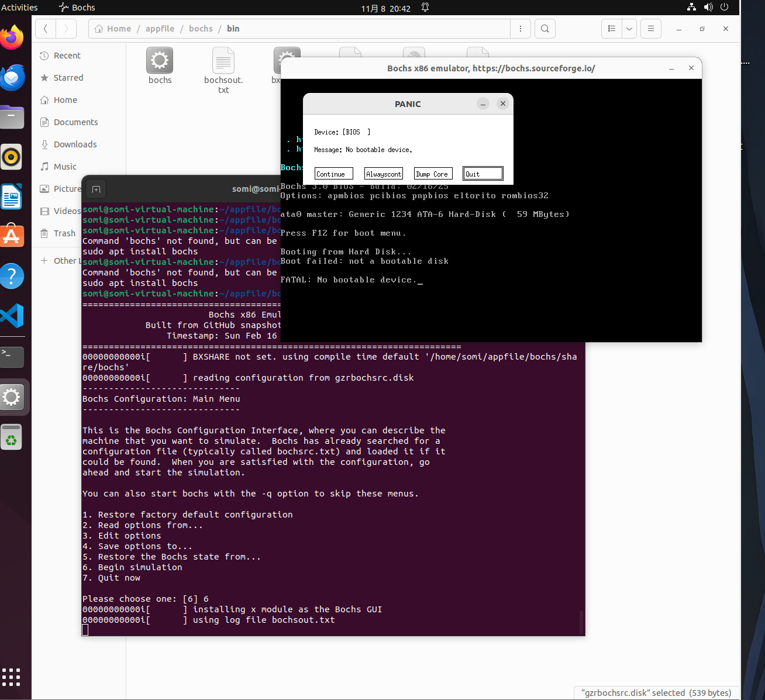Open the clock and calendar panel

coord(385,8)
